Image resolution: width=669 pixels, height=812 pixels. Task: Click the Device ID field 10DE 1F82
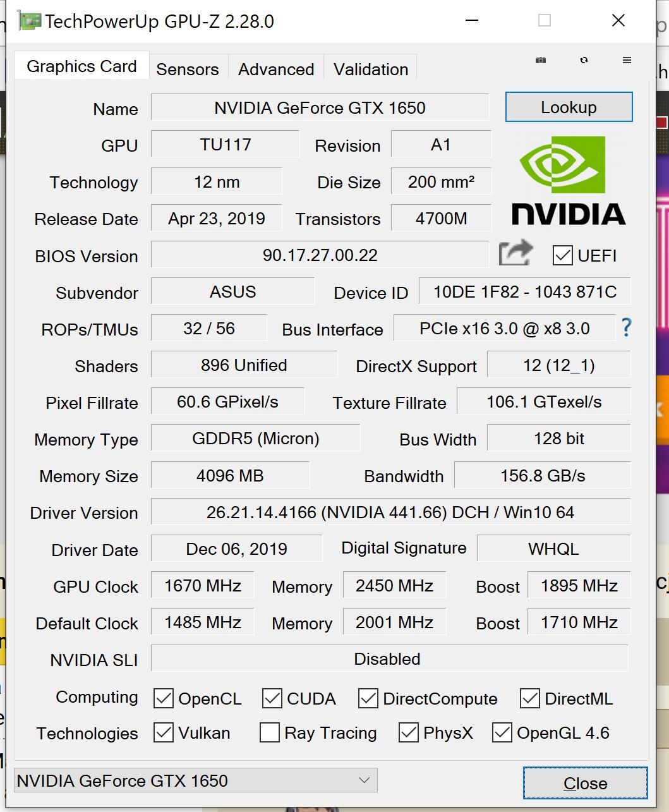click(525, 291)
